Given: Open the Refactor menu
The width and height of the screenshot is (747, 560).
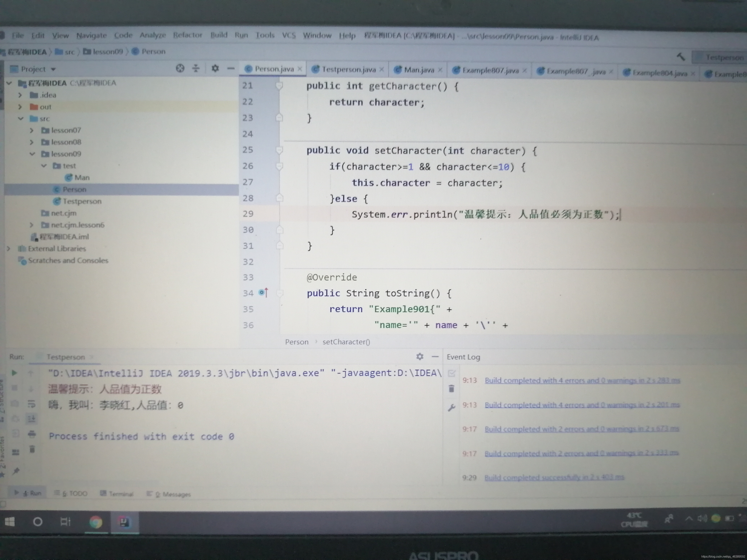Looking at the screenshot, I should tap(187, 35).
